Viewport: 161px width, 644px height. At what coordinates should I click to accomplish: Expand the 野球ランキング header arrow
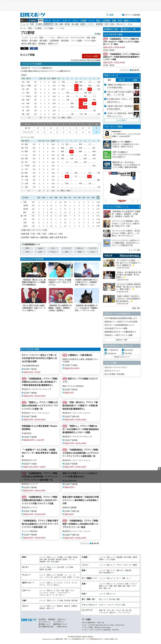[x=139, y=75]
